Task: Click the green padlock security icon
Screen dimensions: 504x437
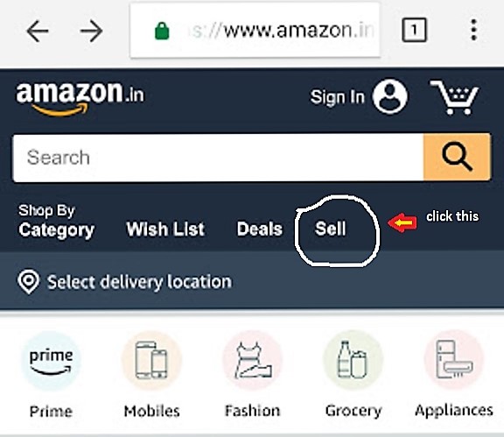Action: point(162,31)
